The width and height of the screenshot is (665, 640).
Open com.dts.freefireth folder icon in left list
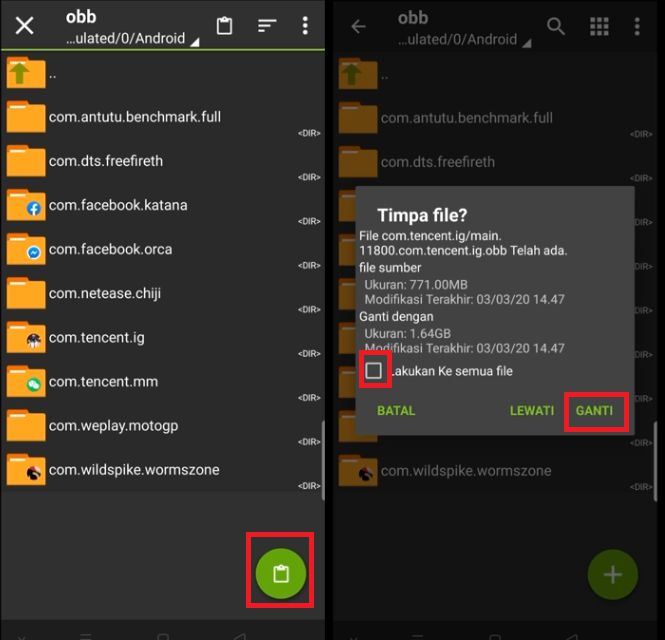click(x=26, y=161)
